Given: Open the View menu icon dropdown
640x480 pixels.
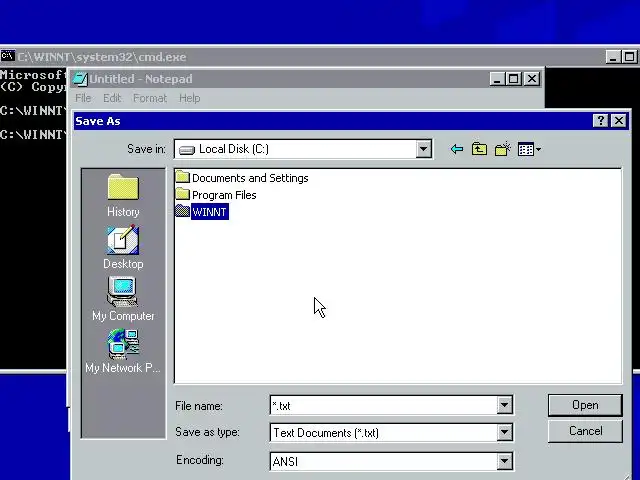Looking at the screenshot, I should pos(529,149).
